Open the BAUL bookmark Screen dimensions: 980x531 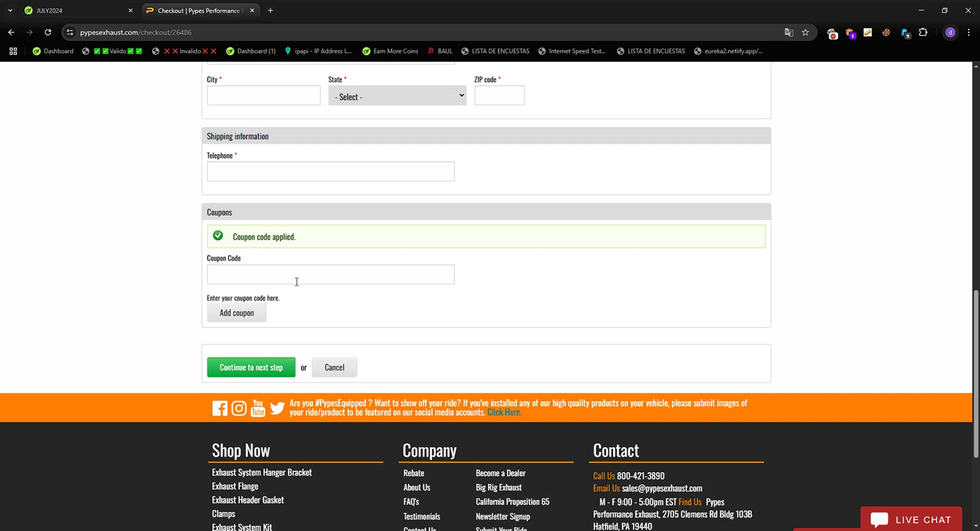[x=440, y=51]
